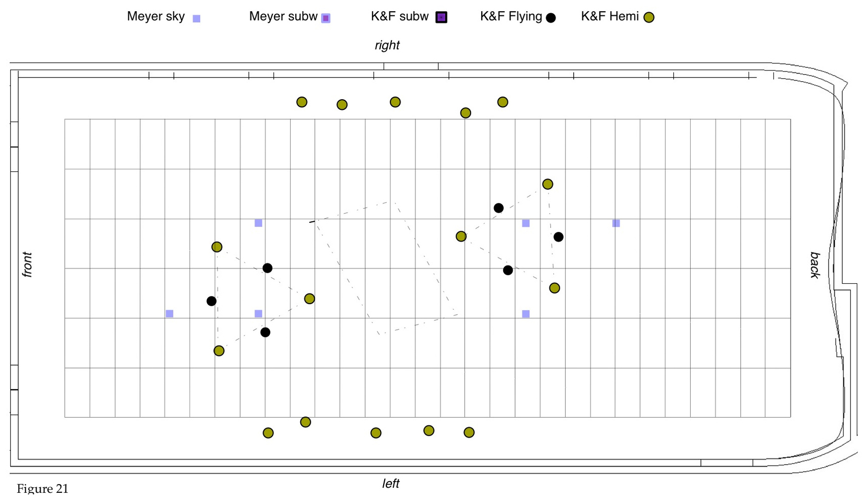Click the lowest-placed Hemi speaker along right wall
This screenshot has height=502, width=868.
pyautogui.click(x=465, y=113)
